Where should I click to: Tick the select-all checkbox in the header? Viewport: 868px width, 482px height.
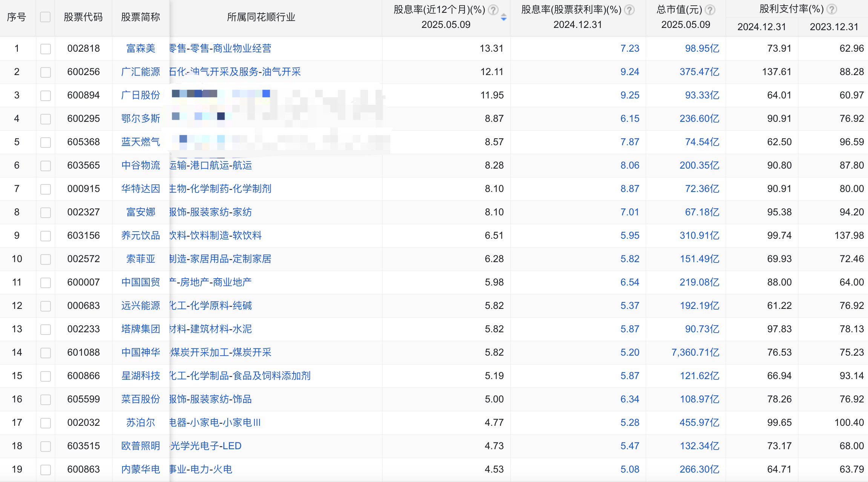coord(45,17)
